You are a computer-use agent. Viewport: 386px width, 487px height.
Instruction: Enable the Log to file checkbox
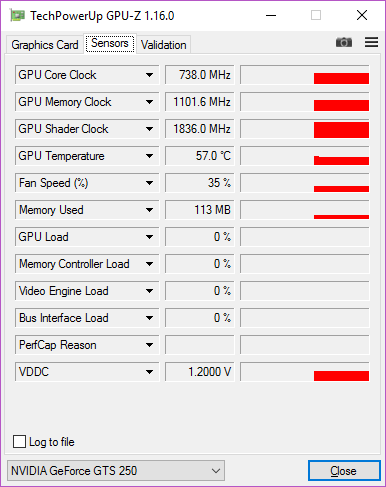click(19, 442)
